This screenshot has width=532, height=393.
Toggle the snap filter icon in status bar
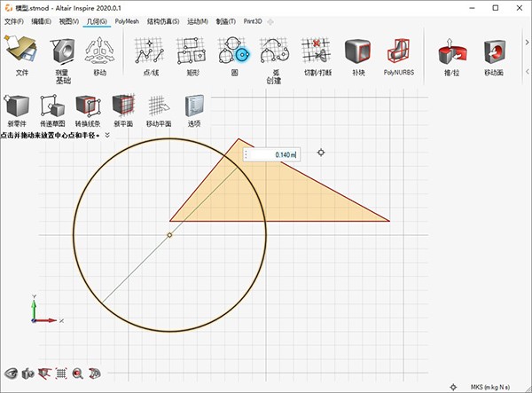[x=454, y=387]
